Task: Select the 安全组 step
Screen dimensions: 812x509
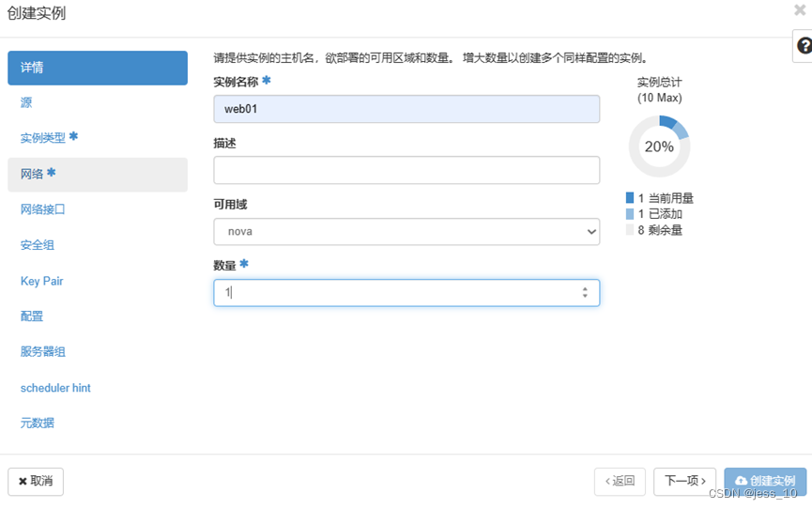Action: 38,245
